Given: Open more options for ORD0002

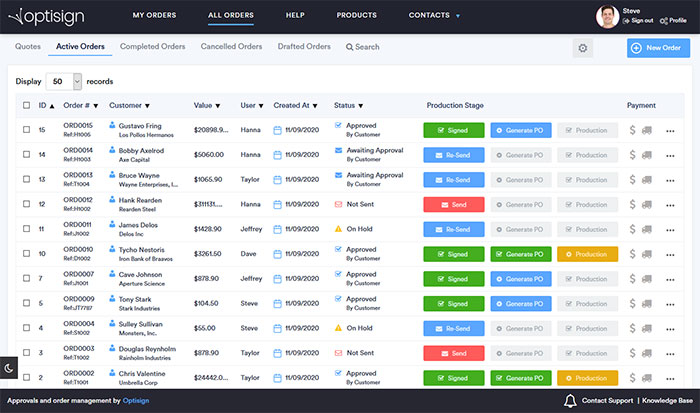Looking at the screenshot, I should 670,378.
